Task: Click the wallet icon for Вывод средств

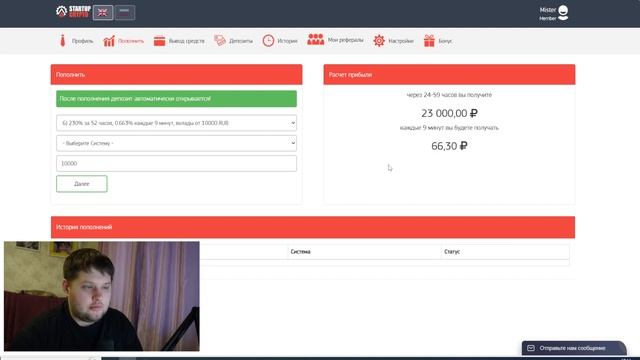Action: coord(159,41)
